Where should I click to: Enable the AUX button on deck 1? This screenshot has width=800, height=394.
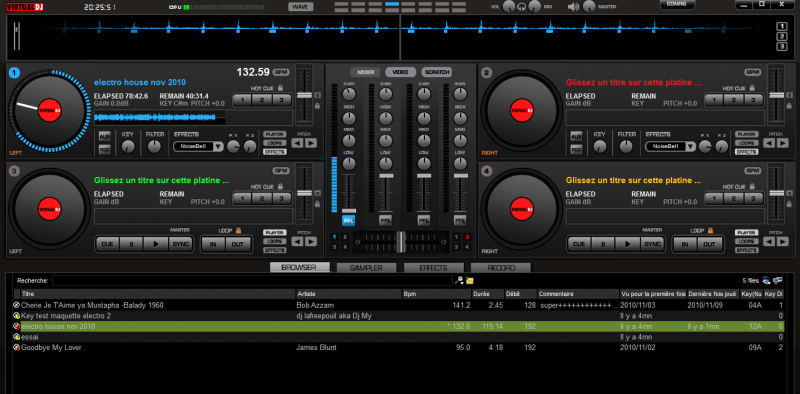(x=105, y=136)
